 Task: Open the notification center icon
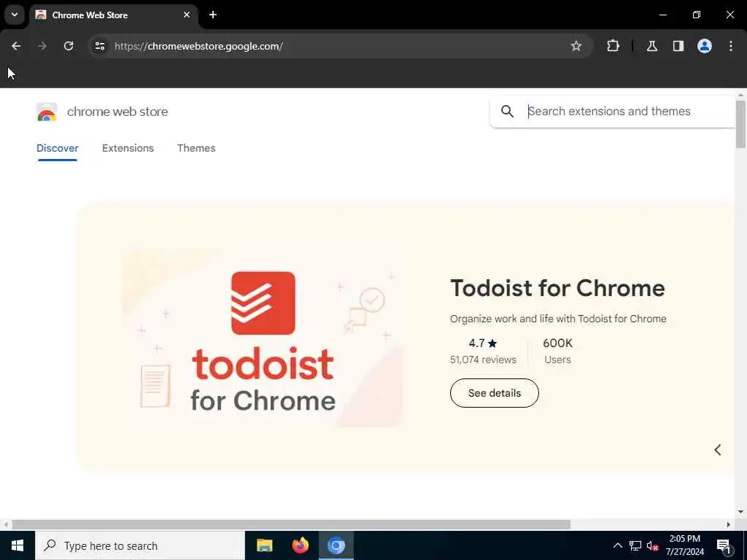724,545
